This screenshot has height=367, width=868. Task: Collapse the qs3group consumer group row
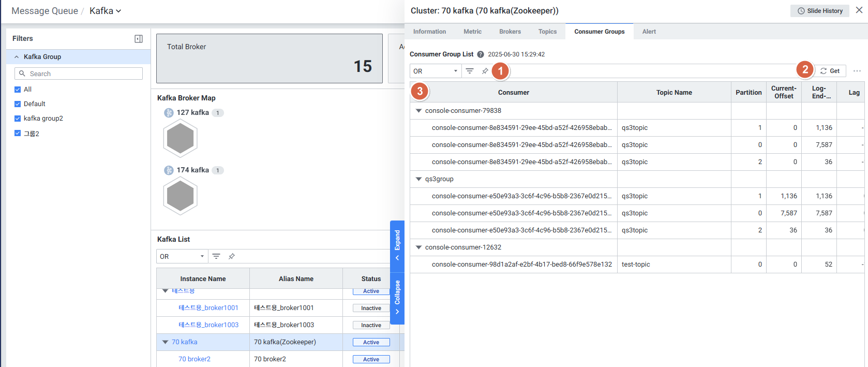coord(419,179)
